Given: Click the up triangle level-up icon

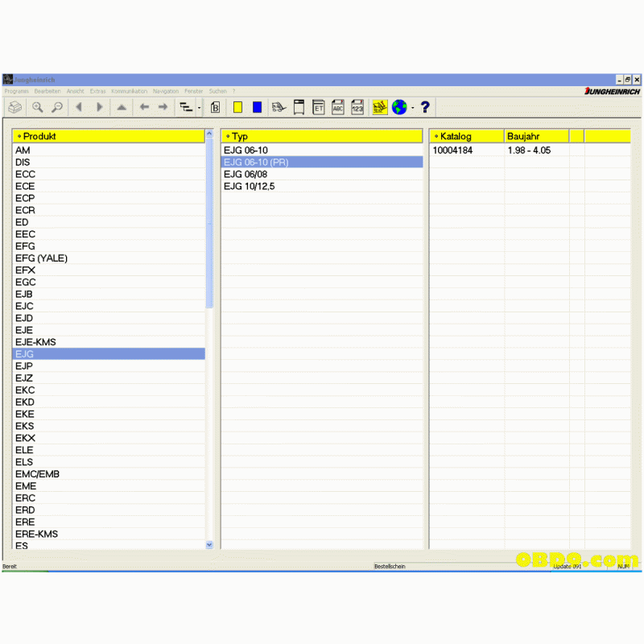Looking at the screenshot, I should 122,108.
